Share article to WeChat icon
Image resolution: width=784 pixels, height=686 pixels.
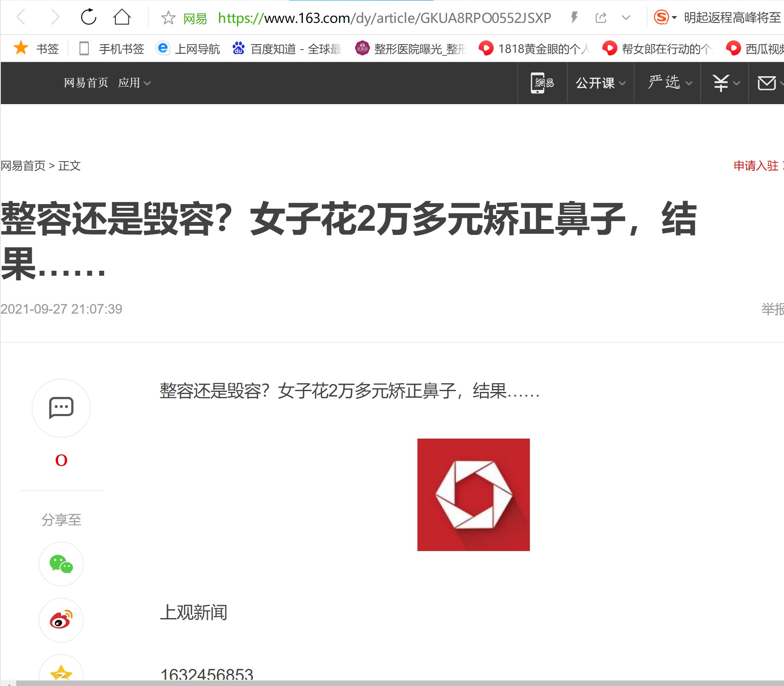pos(61,564)
